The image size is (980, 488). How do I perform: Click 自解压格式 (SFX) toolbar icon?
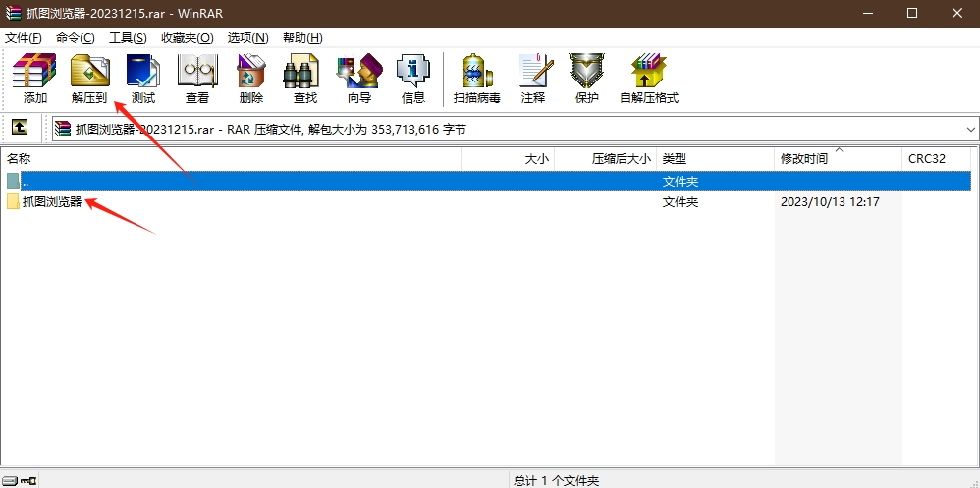(649, 79)
